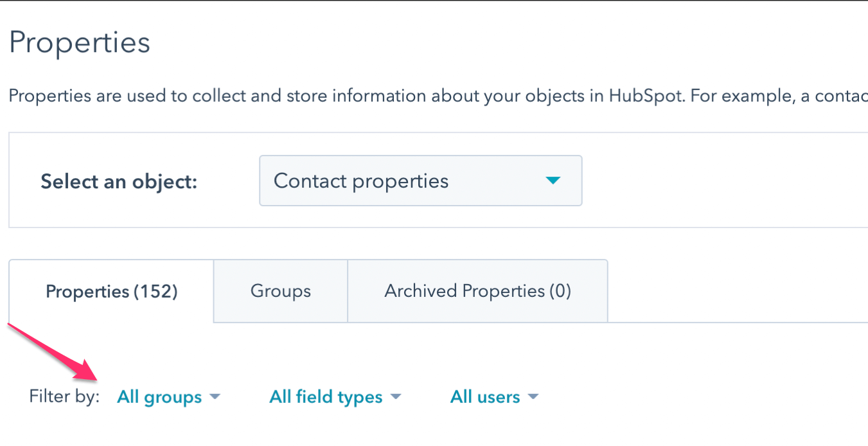Image resolution: width=868 pixels, height=446 pixels.
Task: Click the chevron next to All users
Action: (533, 397)
